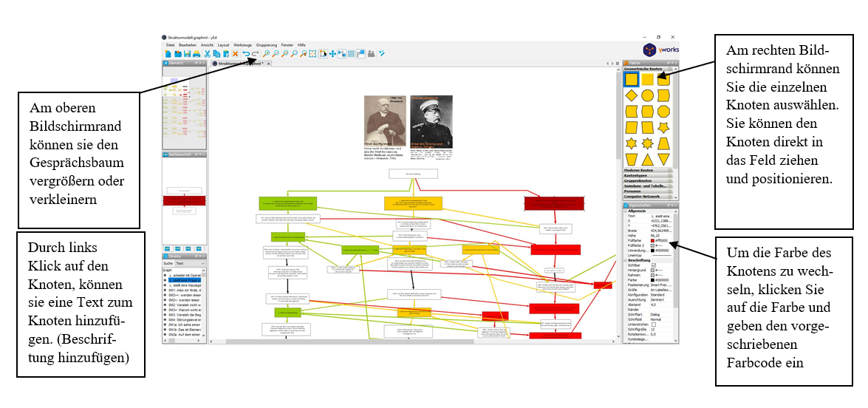
Task: Open the Layout menu
Action: 223,45
